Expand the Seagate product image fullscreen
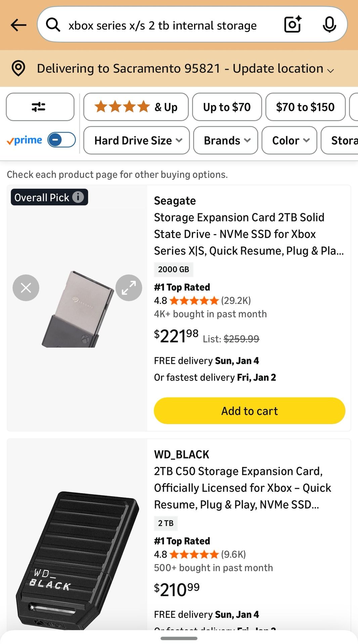 click(129, 287)
